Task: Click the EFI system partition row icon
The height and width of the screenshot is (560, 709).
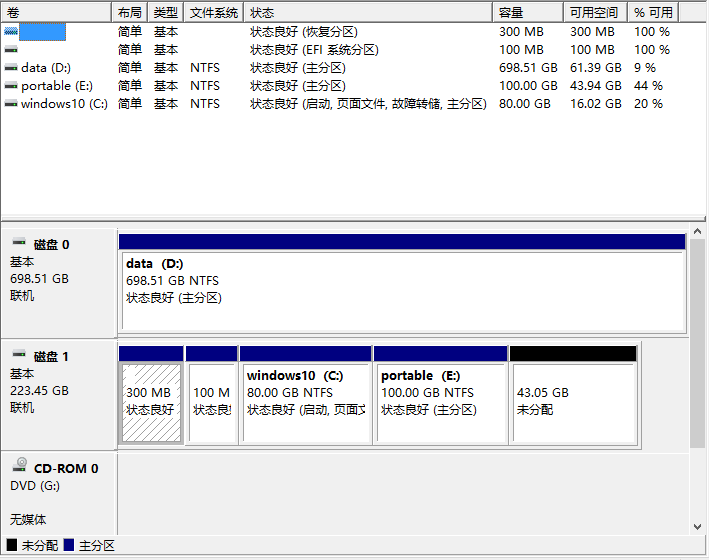Action: tap(11, 50)
